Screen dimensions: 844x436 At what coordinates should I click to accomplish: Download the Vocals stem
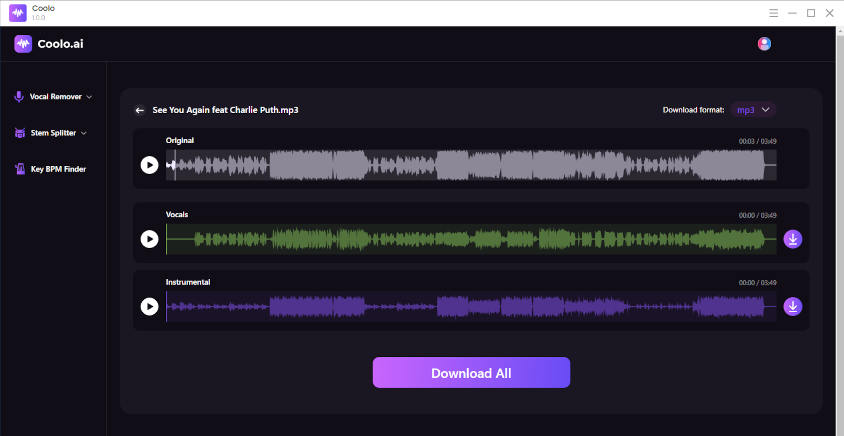click(x=792, y=238)
